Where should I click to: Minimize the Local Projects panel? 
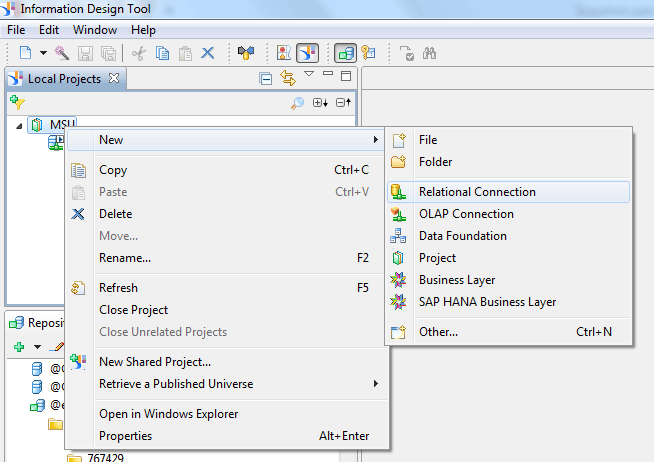pyautogui.click(x=328, y=73)
